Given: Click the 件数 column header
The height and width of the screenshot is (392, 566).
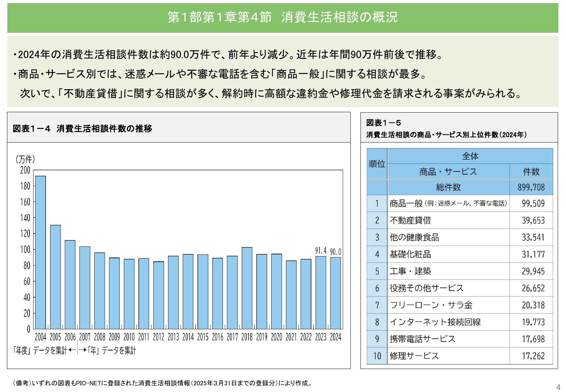Looking at the screenshot, I should coord(532,171).
